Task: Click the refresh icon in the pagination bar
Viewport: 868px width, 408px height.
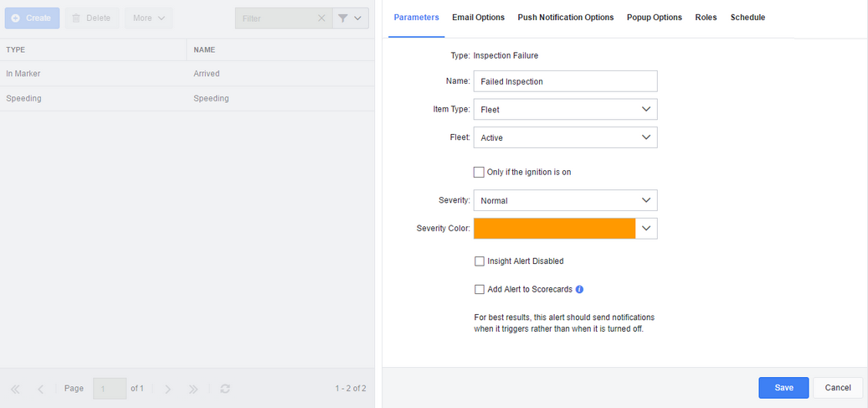Action: pos(225,389)
